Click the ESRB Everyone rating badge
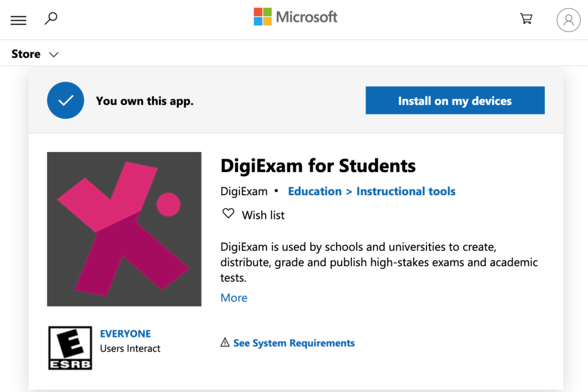The width and height of the screenshot is (588, 392). click(70, 348)
